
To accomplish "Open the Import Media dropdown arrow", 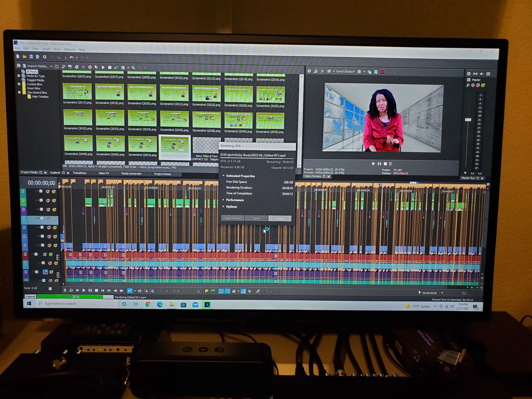I will coord(51,66).
